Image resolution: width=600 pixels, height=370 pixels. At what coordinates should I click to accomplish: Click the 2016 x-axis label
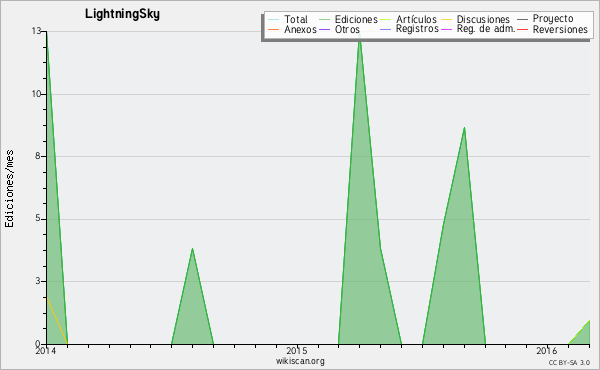(x=546, y=350)
